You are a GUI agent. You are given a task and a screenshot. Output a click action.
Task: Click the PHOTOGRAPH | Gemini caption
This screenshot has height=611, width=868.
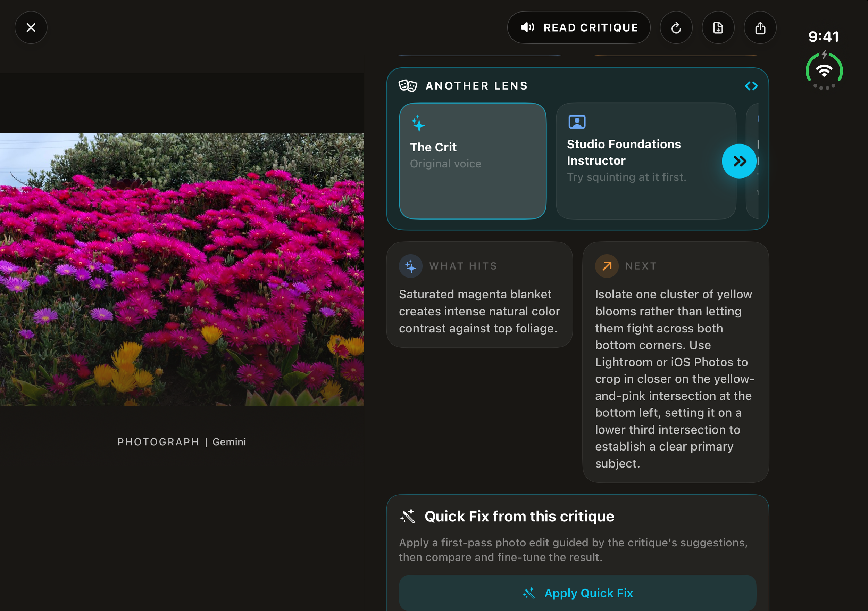click(x=182, y=442)
